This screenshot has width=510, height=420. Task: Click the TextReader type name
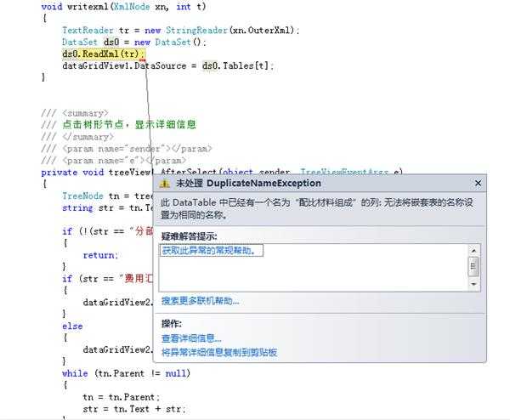88,31
